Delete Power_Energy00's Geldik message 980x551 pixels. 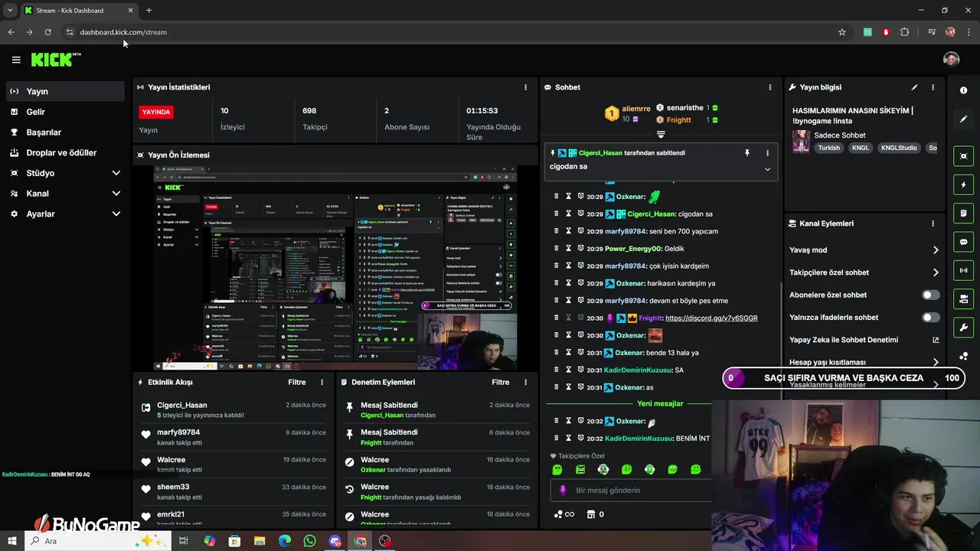tap(557, 249)
